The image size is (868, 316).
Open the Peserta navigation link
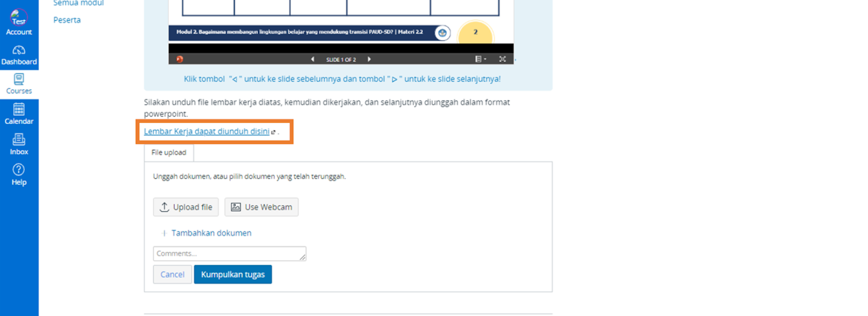[67, 20]
